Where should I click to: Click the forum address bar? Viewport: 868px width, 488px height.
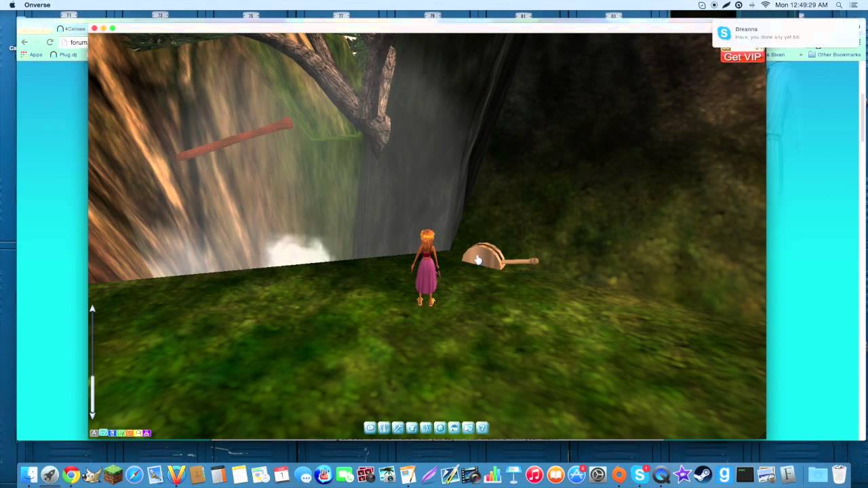(x=75, y=42)
